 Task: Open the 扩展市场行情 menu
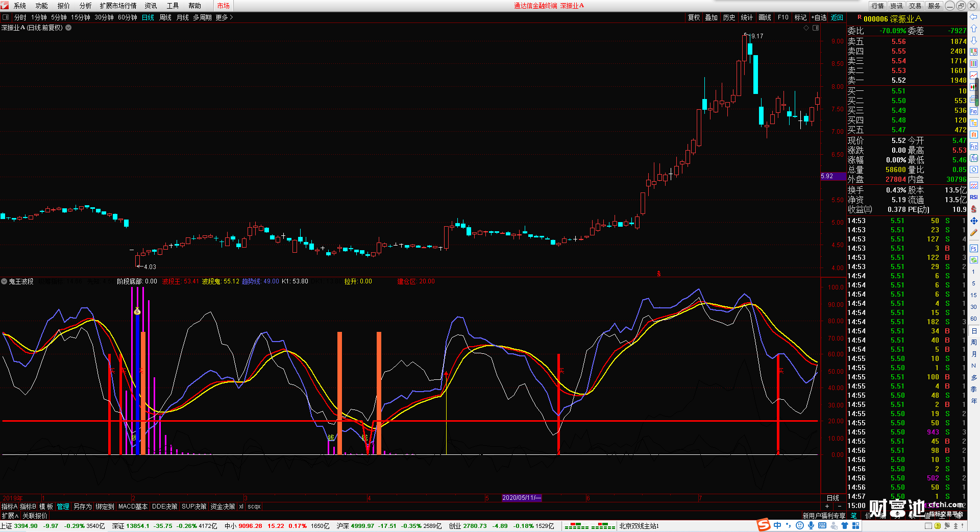(118, 6)
